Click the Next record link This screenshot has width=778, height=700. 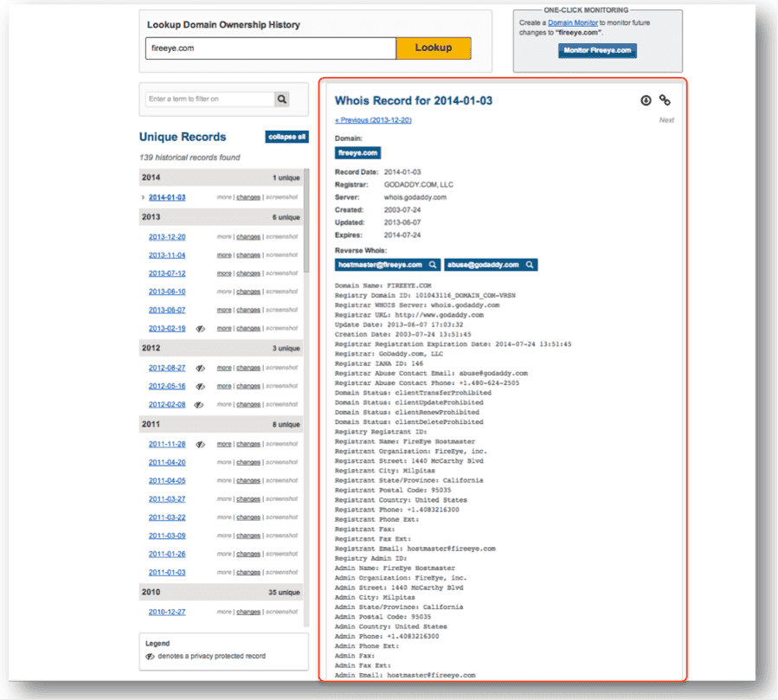coord(666,120)
